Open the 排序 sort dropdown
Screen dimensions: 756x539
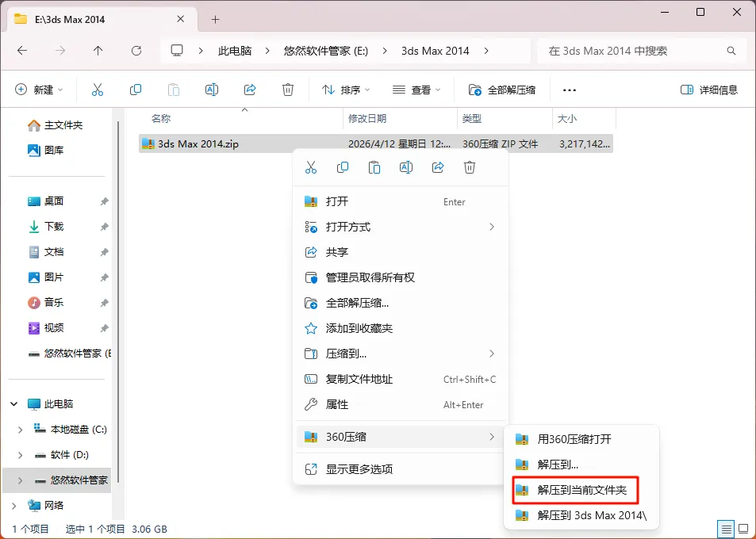[346, 90]
